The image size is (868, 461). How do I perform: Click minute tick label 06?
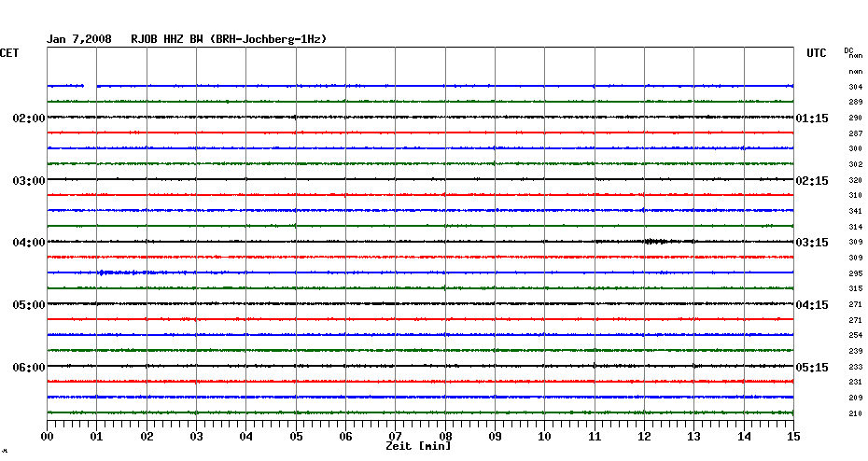tap(346, 437)
